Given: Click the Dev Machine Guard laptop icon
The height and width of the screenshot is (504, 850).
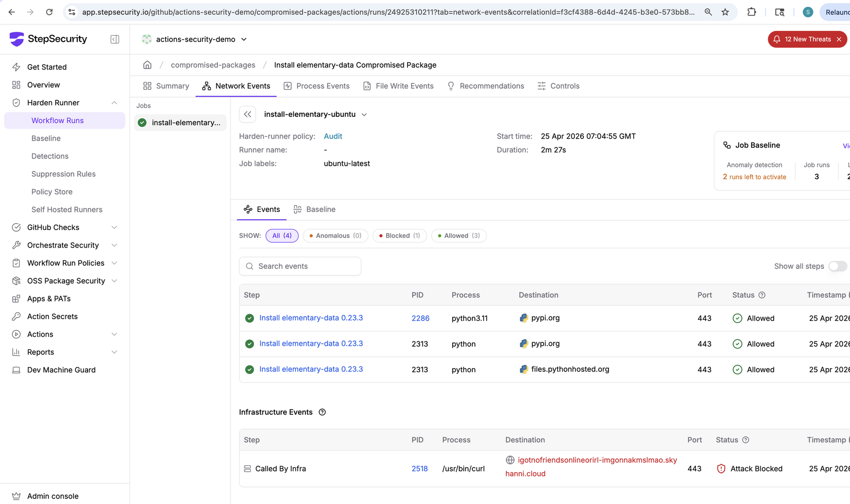Looking at the screenshot, I should pyautogui.click(x=16, y=370).
